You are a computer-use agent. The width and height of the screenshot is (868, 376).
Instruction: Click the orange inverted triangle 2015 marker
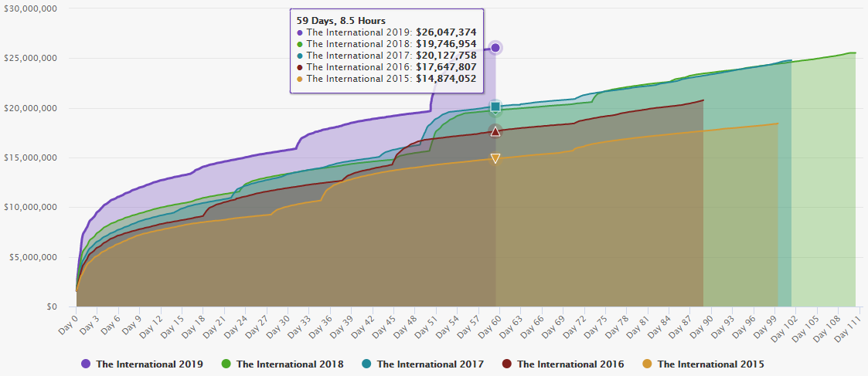[495, 159]
